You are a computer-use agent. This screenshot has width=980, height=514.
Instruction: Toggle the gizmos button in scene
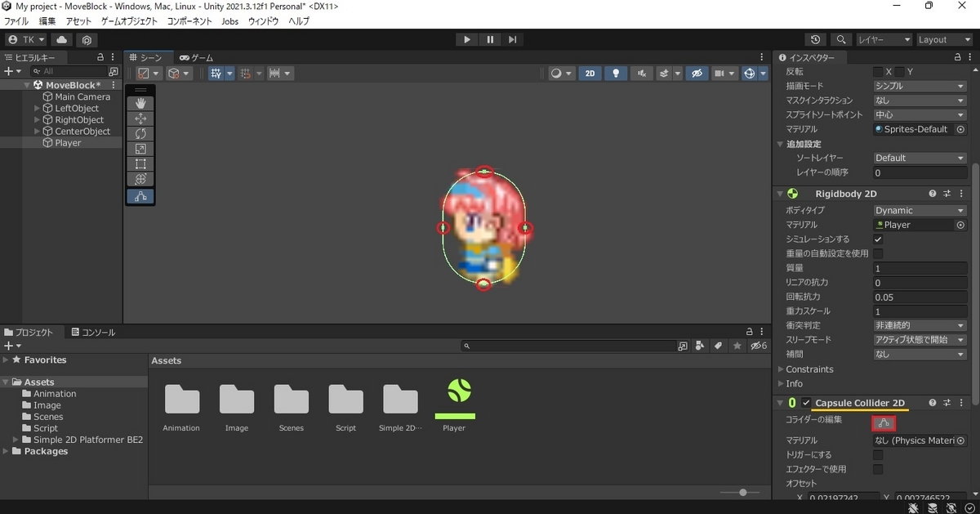[750, 74]
